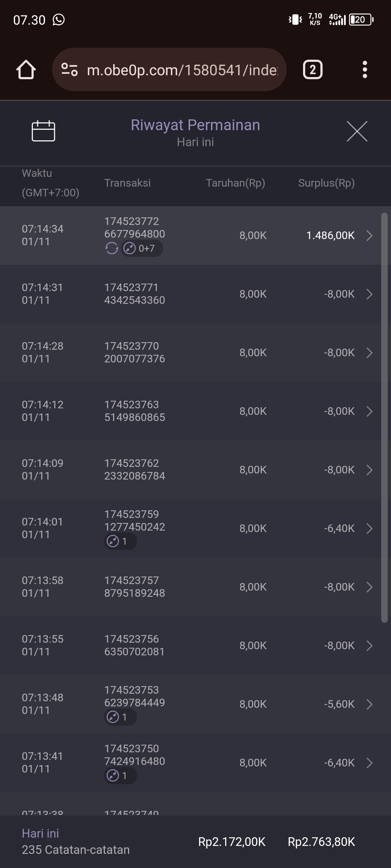Click the address bar URL m.obe0p.com

(x=182, y=69)
